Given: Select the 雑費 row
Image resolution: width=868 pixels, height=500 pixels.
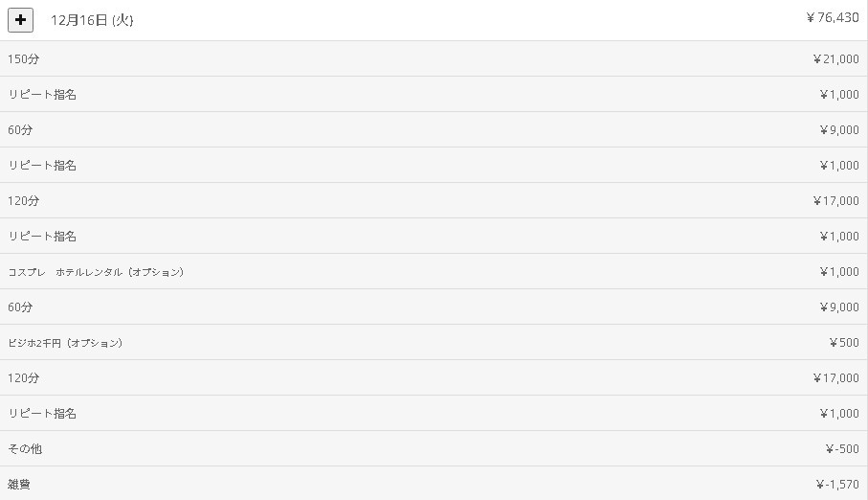Looking at the screenshot, I should pyautogui.click(x=19, y=485).
